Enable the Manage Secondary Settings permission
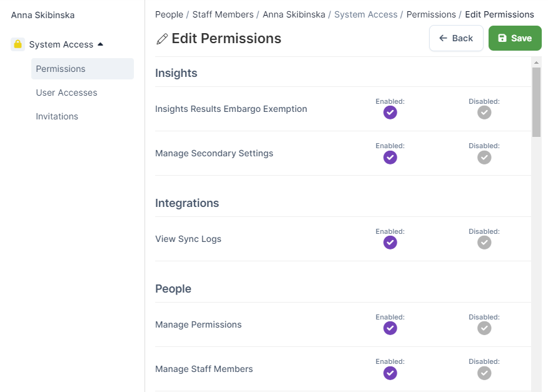Screen dimensions: 548x392 390,158
